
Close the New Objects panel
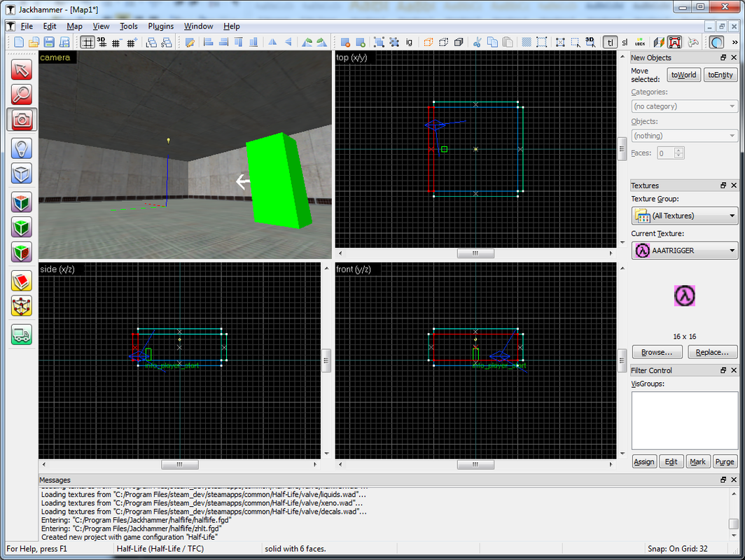tap(734, 57)
